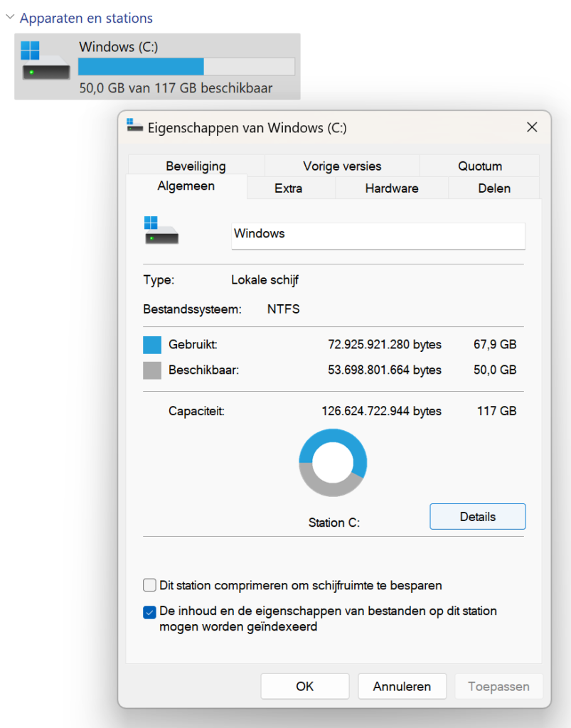Click the disk usage donut chart
571x728 pixels.
click(333, 462)
